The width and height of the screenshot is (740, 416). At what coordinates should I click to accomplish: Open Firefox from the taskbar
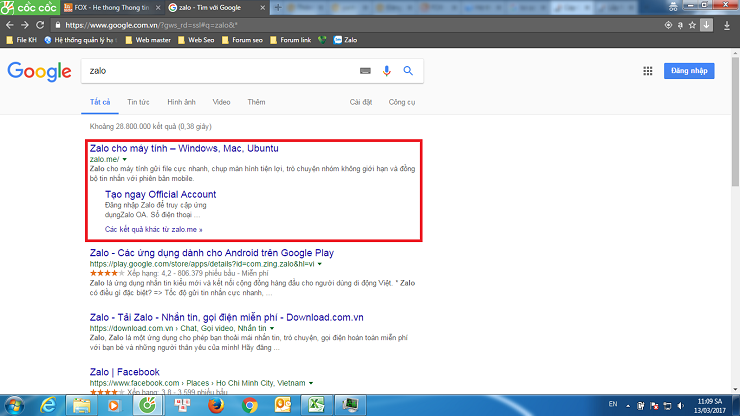[216, 406]
